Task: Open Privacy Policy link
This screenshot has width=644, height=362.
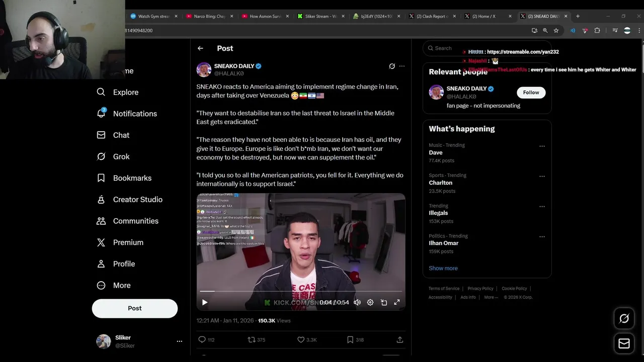Action: click(480, 289)
